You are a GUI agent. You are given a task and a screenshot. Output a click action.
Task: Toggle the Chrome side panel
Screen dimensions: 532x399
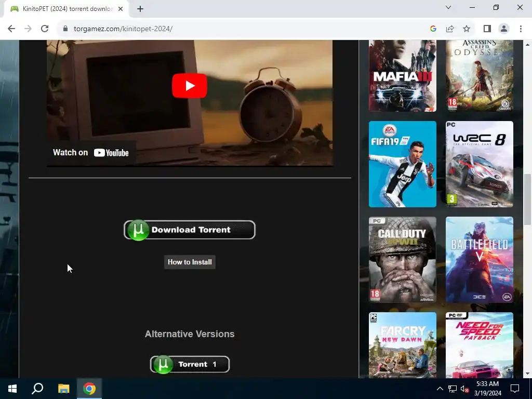coord(487,29)
